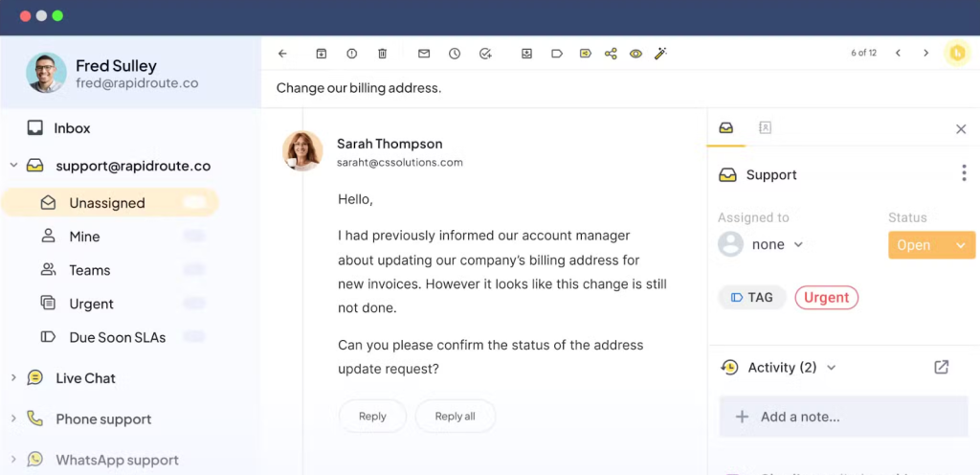
Task: Expand the Live Chat inbox
Action: (x=13, y=378)
